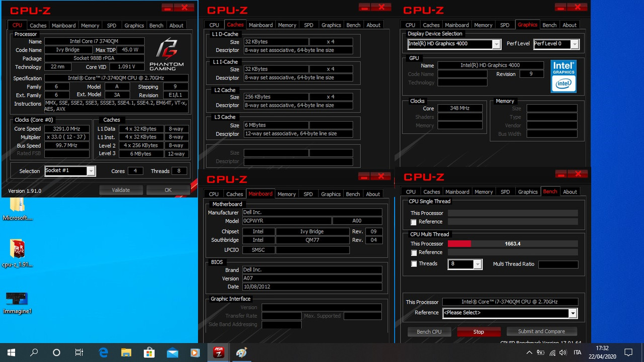Click the Intel Graphics logo badge

pyautogui.click(x=563, y=76)
